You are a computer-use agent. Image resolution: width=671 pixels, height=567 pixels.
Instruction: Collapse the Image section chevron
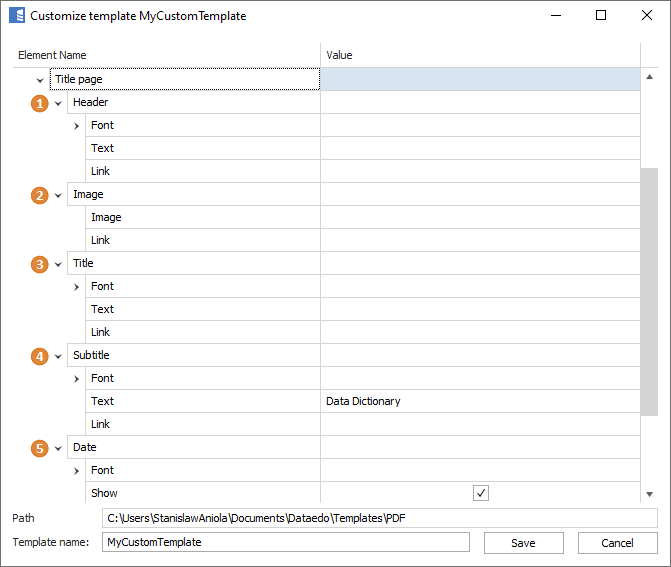58,195
